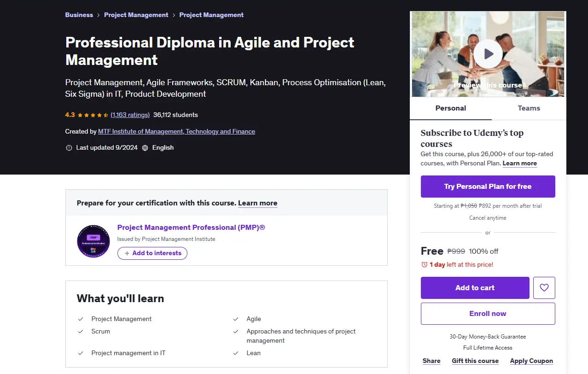This screenshot has height=374, width=588.
Task: Click the 100% off text
Action: [483, 251]
